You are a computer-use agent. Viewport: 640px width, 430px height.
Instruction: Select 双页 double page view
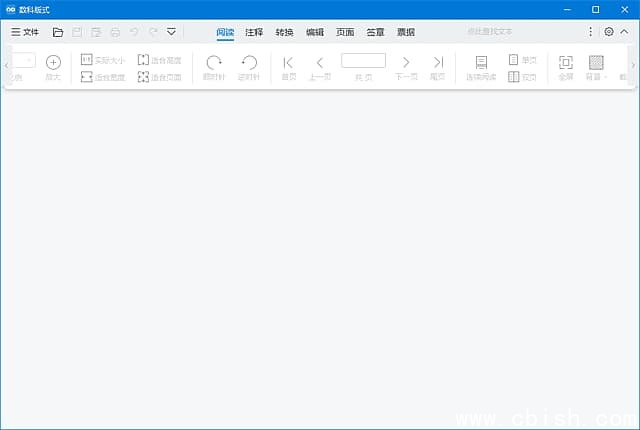[522, 77]
